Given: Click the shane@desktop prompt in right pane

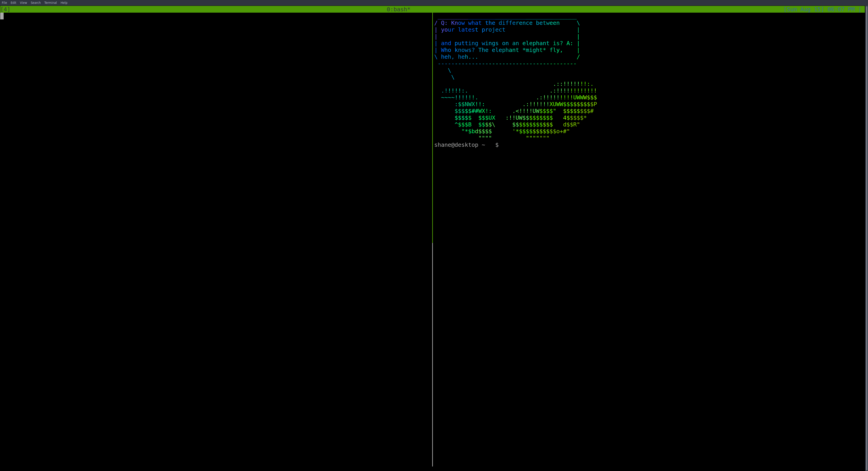Looking at the screenshot, I should coord(456,145).
